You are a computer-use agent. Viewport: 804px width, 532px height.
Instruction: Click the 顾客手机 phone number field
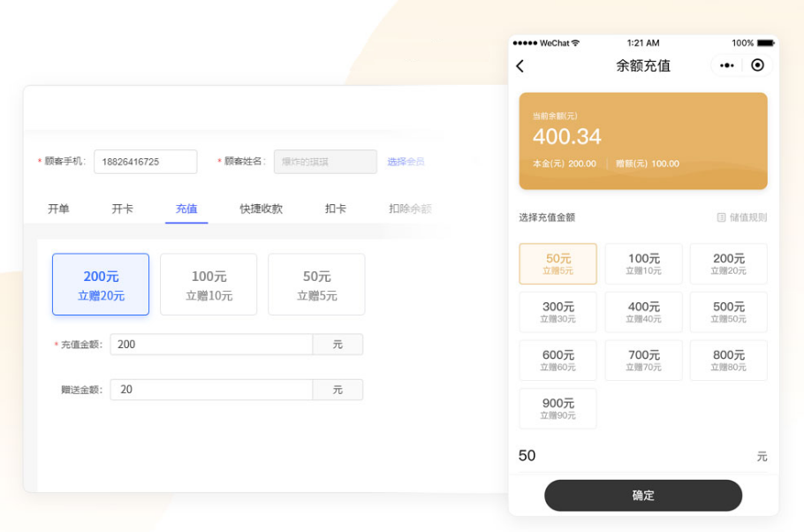click(146, 162)
